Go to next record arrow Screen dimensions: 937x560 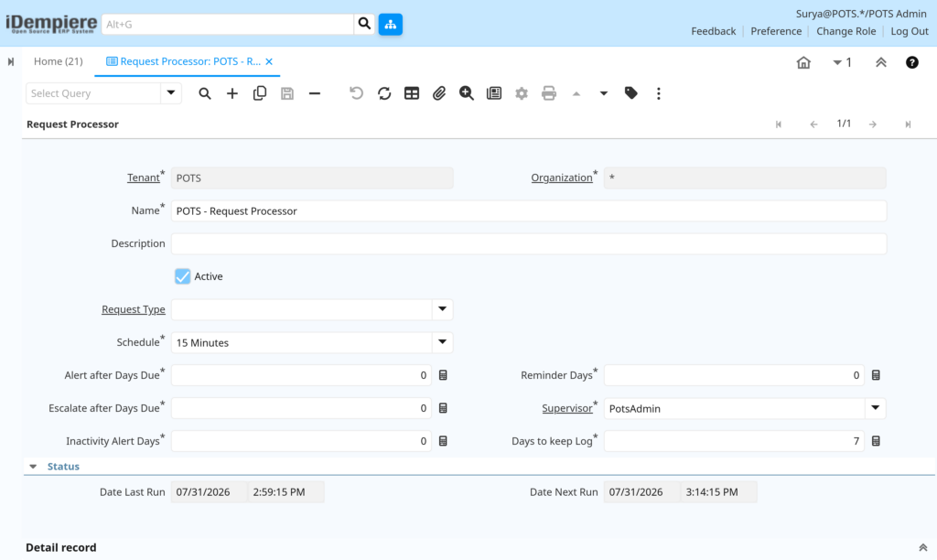[873, 124]
